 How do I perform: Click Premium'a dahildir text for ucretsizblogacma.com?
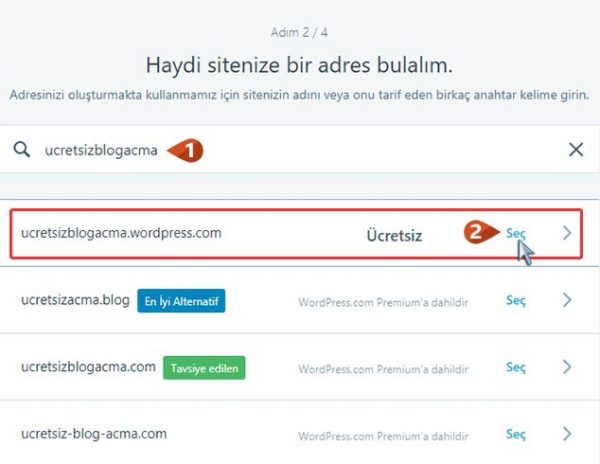[x=383, y=370]
